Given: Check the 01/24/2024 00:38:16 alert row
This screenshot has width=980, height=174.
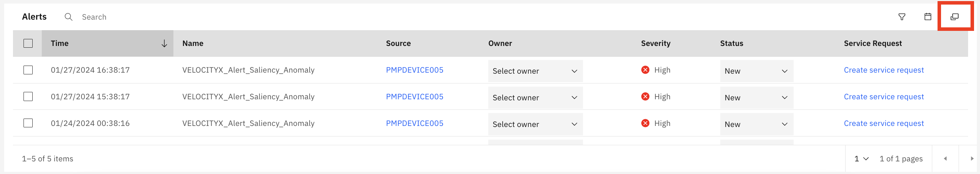Looking at the screenshot, I should (x=28, y=123).
